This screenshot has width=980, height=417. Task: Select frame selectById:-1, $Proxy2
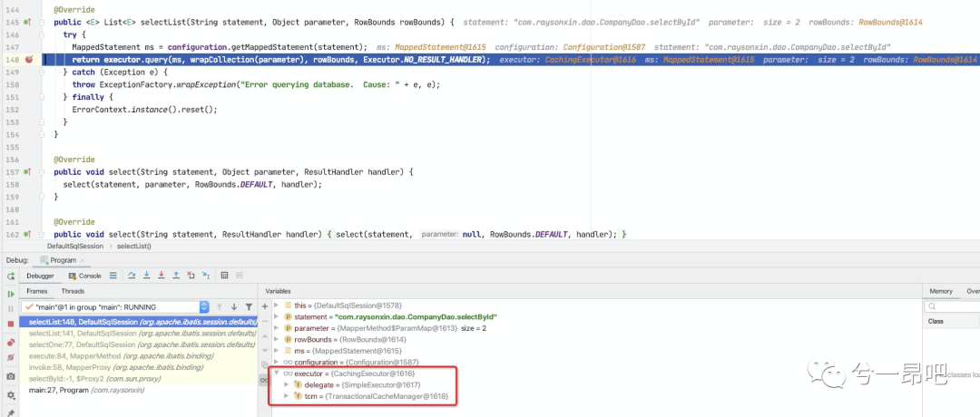pos(138,378)
